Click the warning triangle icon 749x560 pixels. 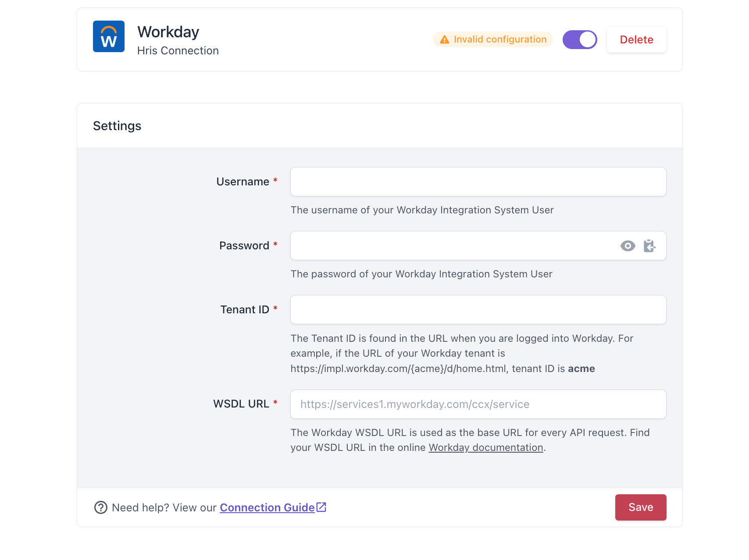[x=445, y=39]
